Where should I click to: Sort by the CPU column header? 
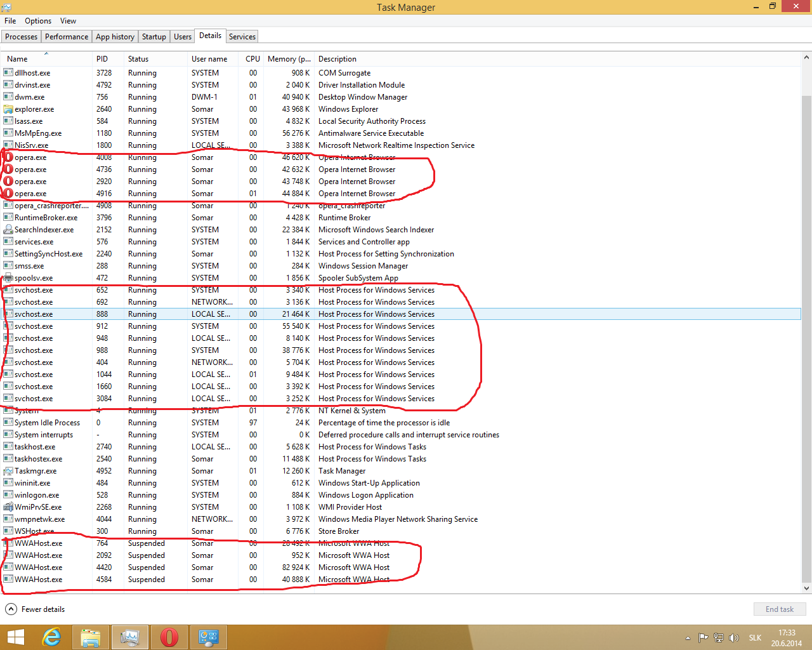point(252,59)
